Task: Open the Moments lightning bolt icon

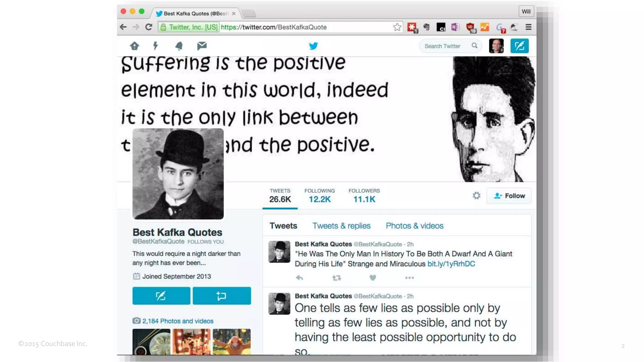Action: click(155, 46)
